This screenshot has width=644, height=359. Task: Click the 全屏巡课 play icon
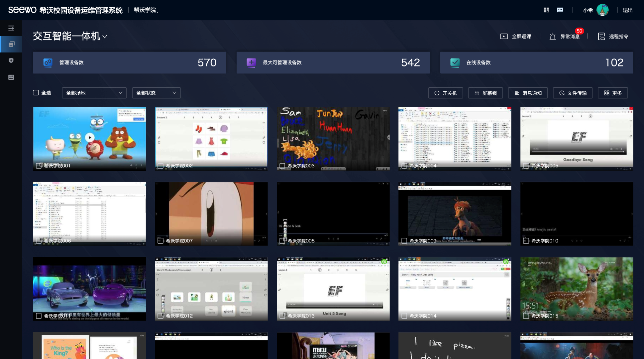tap(504, 37)
